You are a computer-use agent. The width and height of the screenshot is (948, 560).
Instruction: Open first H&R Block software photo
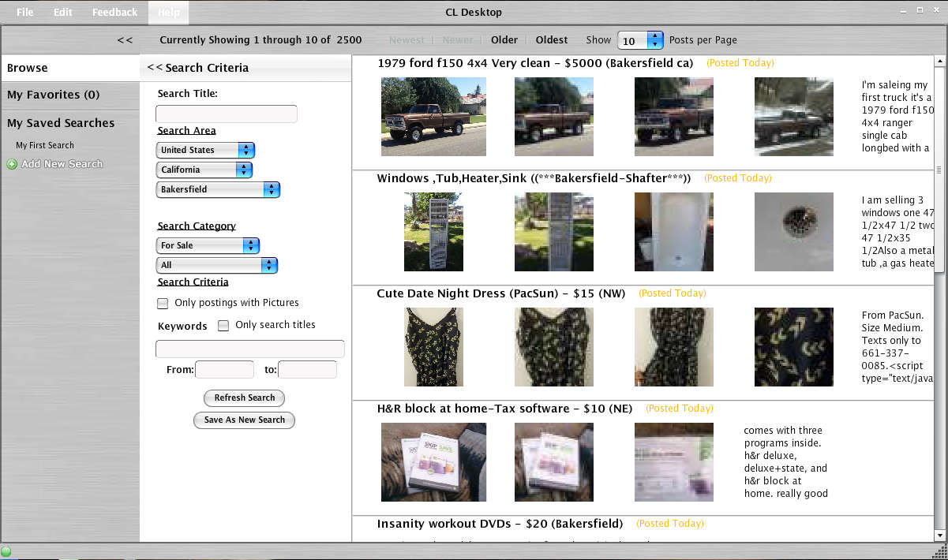[433, 462]
